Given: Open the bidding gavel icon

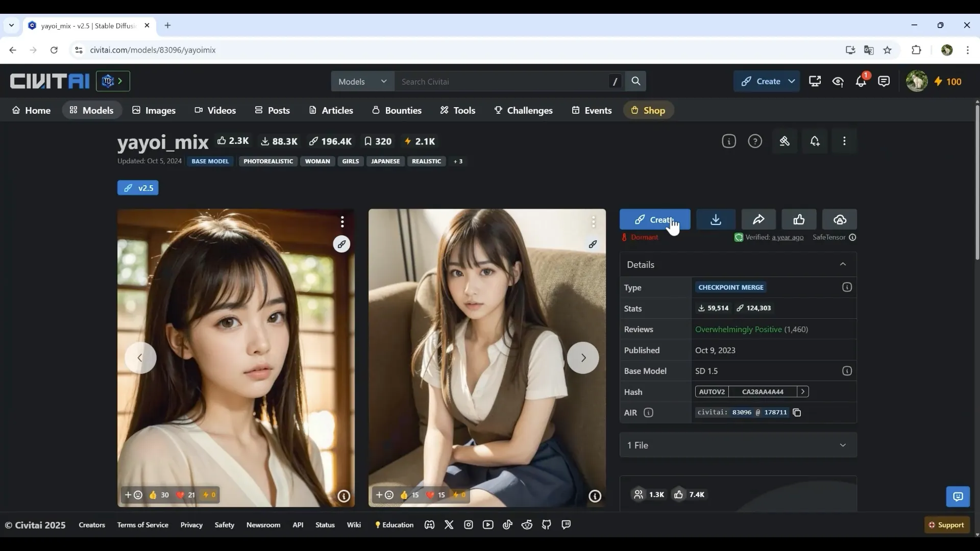Looking at the screenshot, I should click(x=785, y=141).
